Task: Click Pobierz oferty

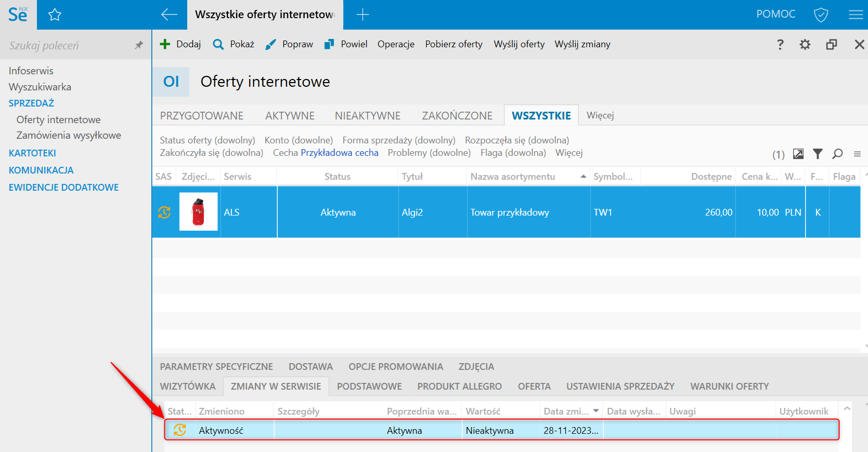Action: point(454,44)
